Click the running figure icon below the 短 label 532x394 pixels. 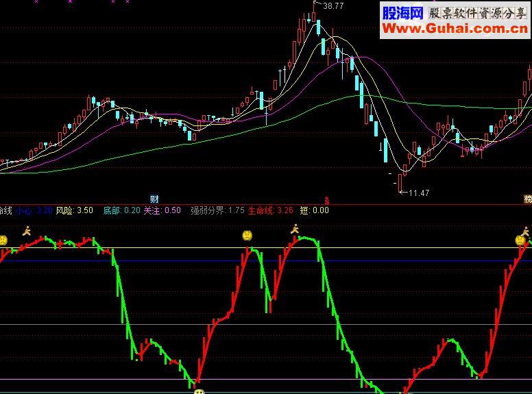(x=295, y=229)
